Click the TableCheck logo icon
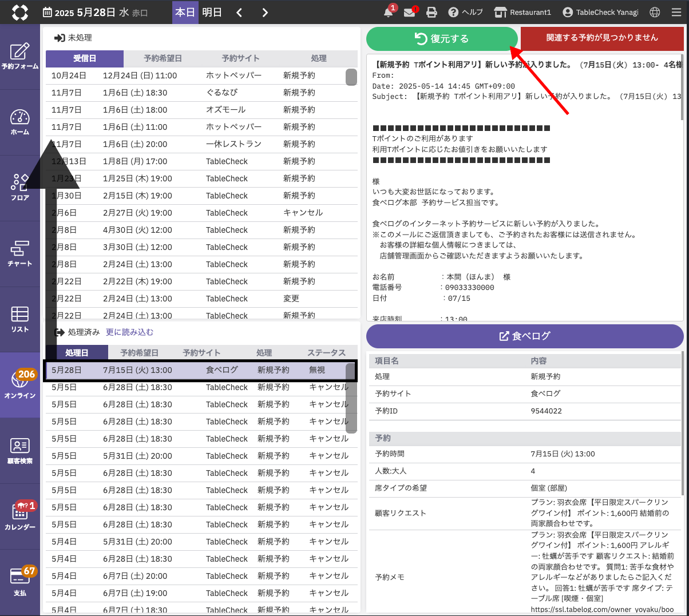The height and width of the screenshot is (616, 689). pos(19,12)
